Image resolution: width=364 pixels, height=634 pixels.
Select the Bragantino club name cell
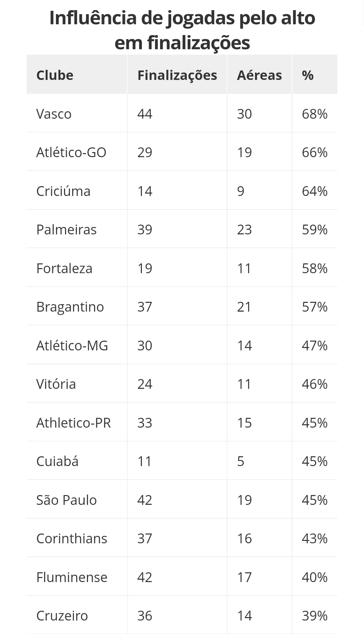[77, 306]
